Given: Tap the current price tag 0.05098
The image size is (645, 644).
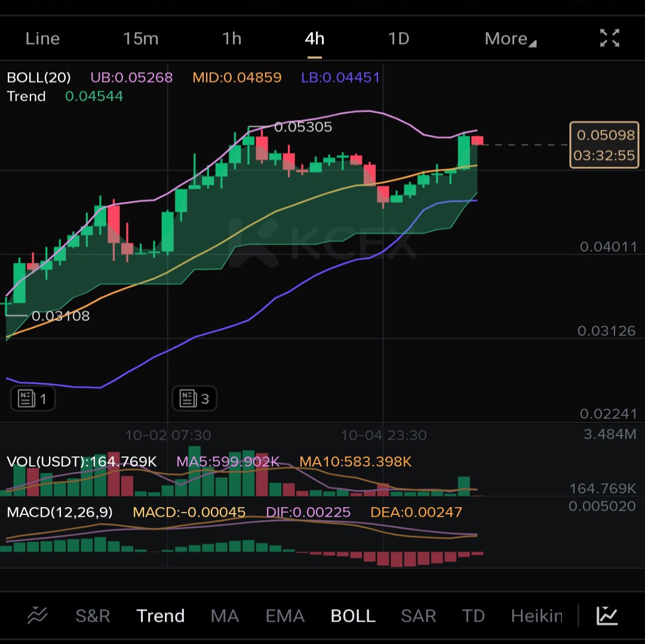Looking at the screenshot, I should pos(604,145).
